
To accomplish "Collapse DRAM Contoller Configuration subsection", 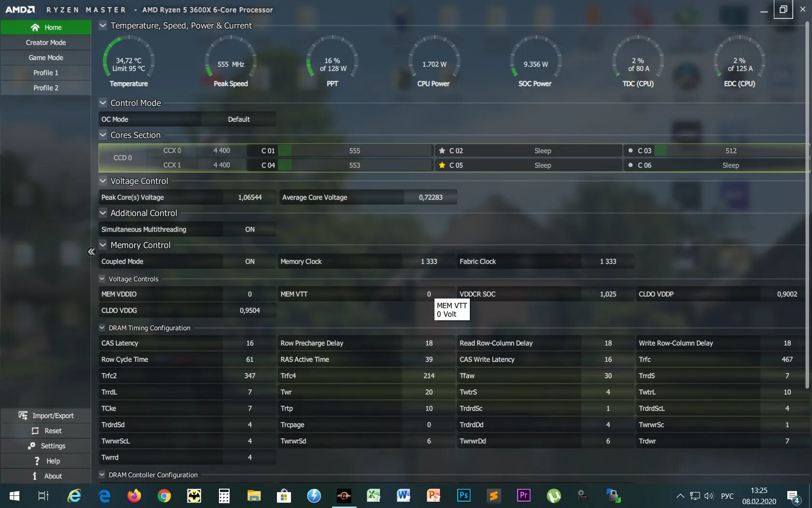I will point(102,475).
